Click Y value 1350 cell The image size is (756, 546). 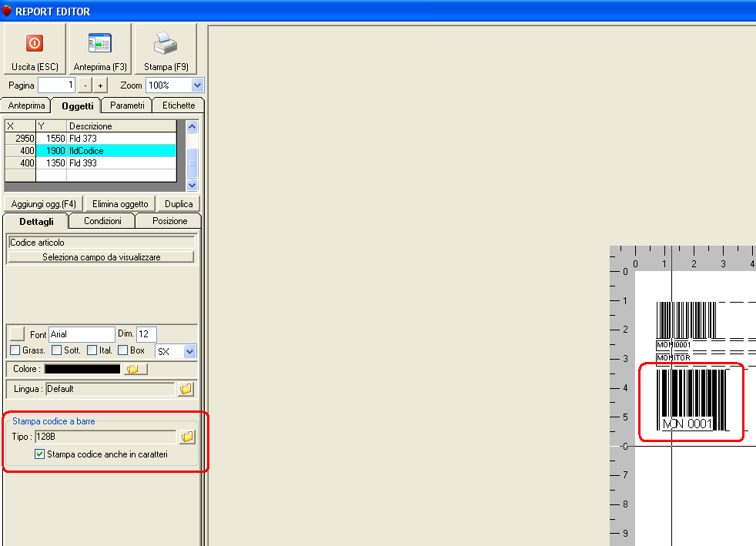(x=51, y=163)
